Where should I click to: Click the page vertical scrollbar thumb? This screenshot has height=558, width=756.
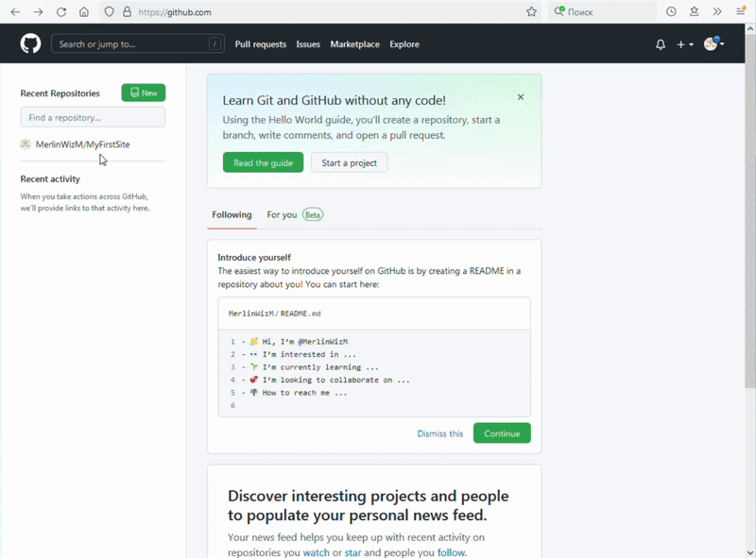coord(750,211)
